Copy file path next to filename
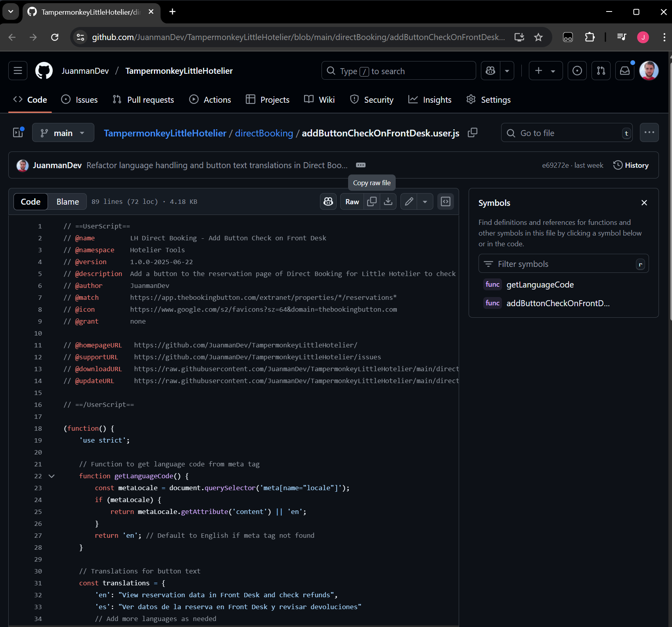 tap(472, 133)
